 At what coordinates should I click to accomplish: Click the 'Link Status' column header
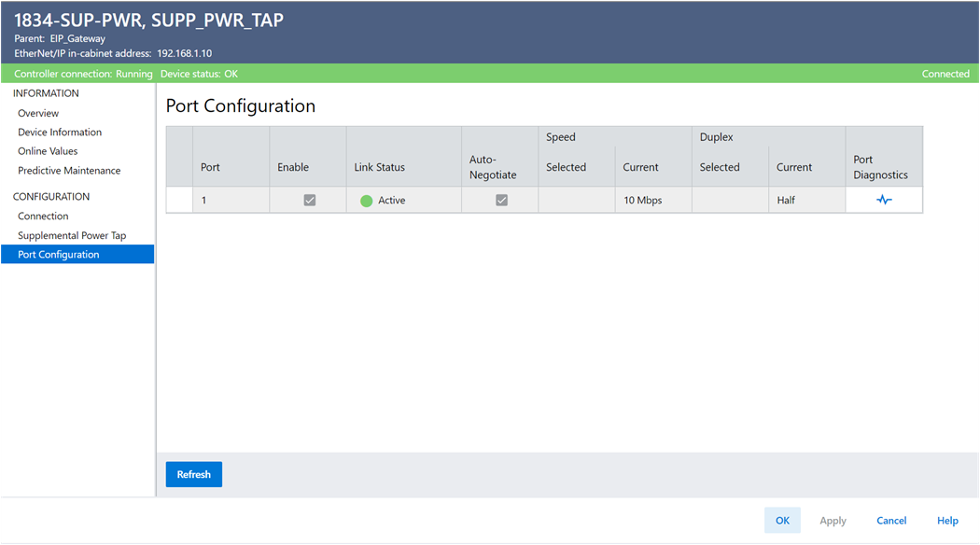[x=379, y=167]
